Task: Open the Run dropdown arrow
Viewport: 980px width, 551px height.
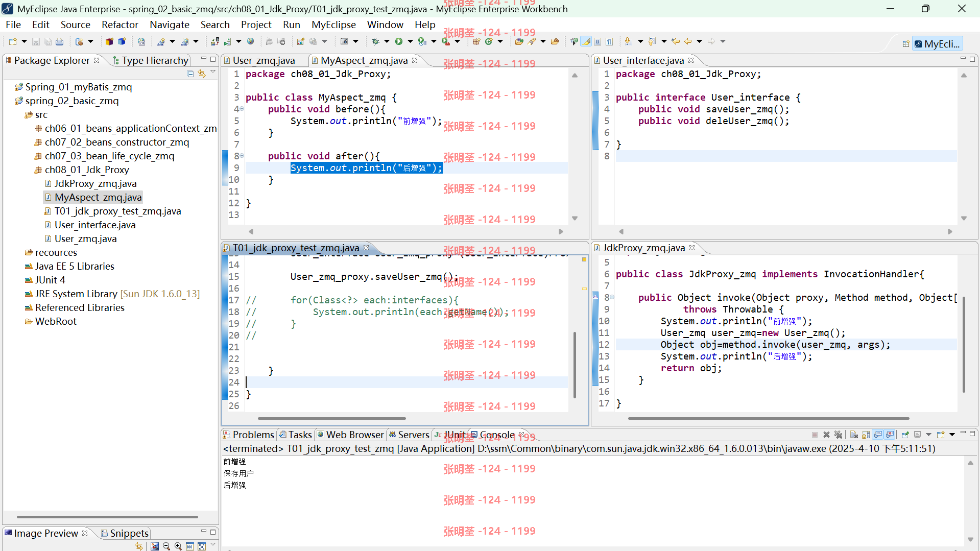Action: point(410,41)
